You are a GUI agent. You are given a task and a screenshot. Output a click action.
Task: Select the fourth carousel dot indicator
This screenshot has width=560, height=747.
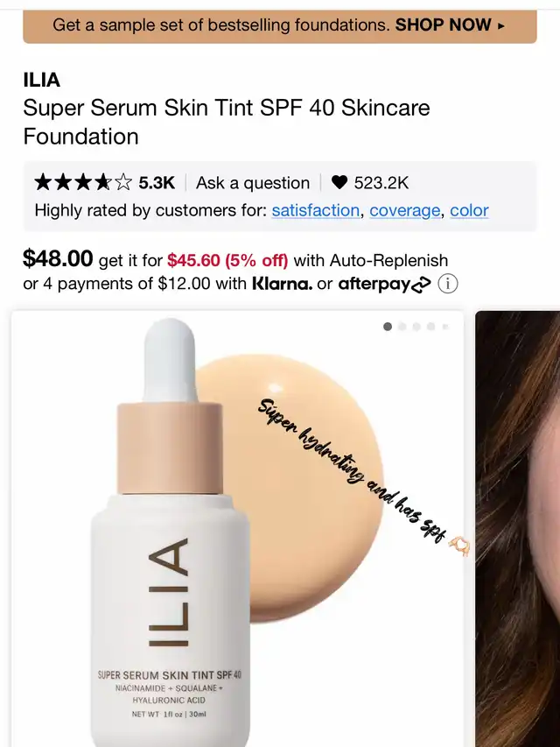coord(431,327)
